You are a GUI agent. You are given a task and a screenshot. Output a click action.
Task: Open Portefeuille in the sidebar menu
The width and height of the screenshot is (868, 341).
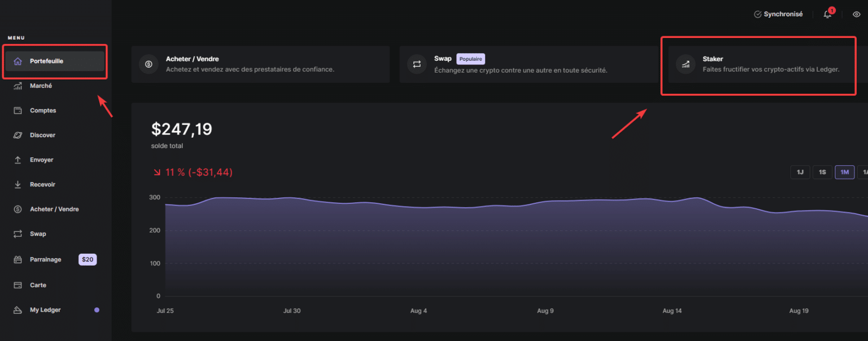[47, 61]
